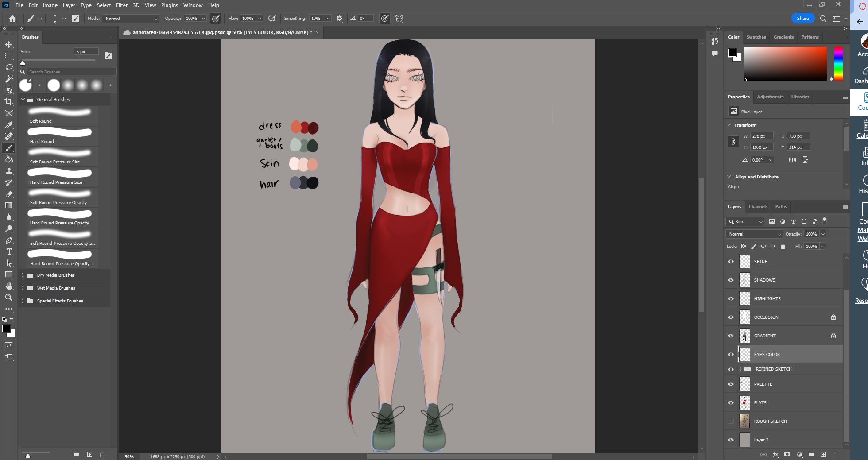Activate the Zoom tool
Screen dimensions: 868x460
click(9, 298)
